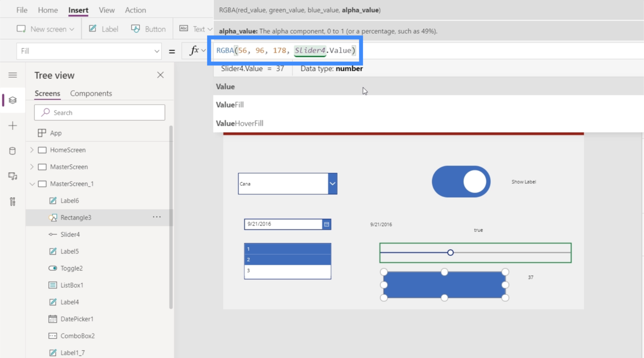The width and height of the screenshot is (644, 358).
Task: Click the plus Insert icon in left rail
Action: (x=13, y=125)
